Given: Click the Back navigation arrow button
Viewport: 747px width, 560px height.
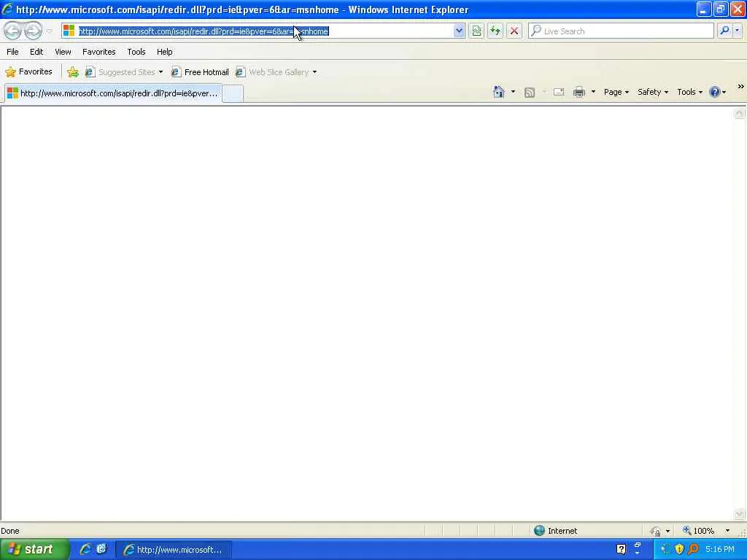Looking at the screenshot, I should pyautogui.click(x=13, y=31).
